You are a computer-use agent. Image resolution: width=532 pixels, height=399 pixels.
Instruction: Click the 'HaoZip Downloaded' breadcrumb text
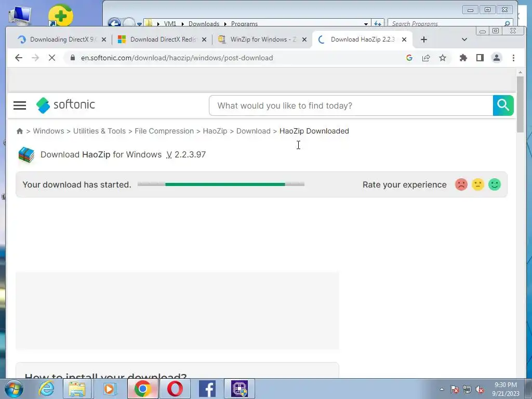pos(314,131)
